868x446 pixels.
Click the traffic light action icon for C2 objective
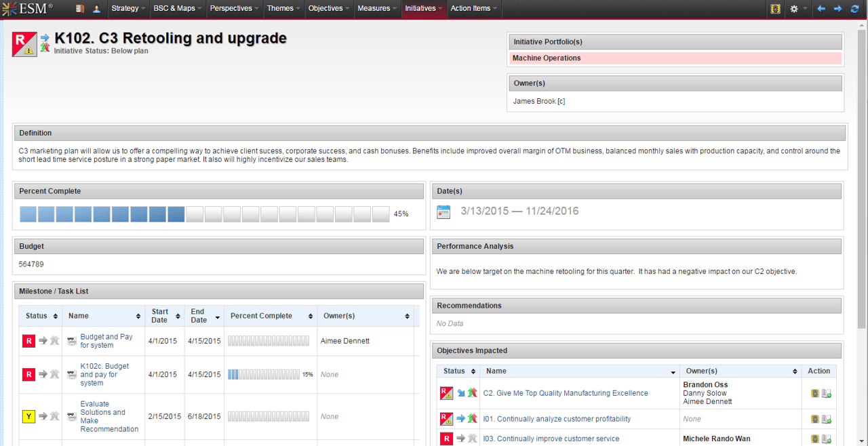click(x=815, y=393)
